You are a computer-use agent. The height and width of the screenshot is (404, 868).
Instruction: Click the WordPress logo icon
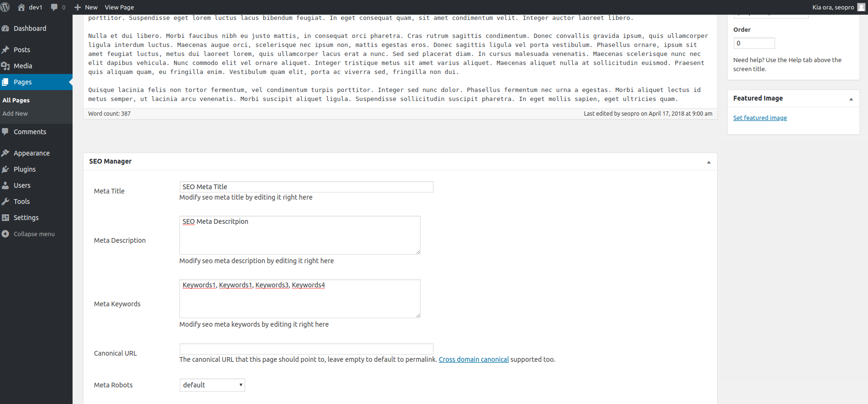[6, 7]
